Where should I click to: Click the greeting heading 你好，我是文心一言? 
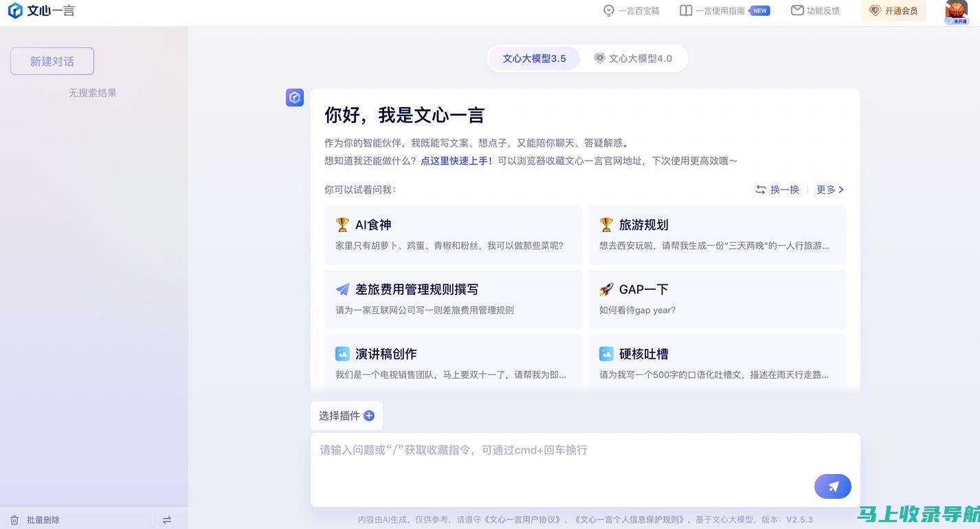(x=404, y=115)
